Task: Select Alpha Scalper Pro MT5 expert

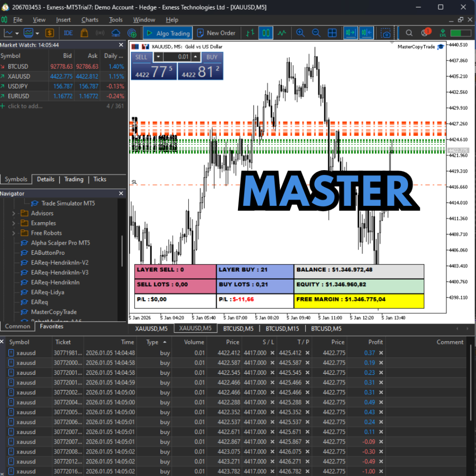Action: (x=60, y=243)
